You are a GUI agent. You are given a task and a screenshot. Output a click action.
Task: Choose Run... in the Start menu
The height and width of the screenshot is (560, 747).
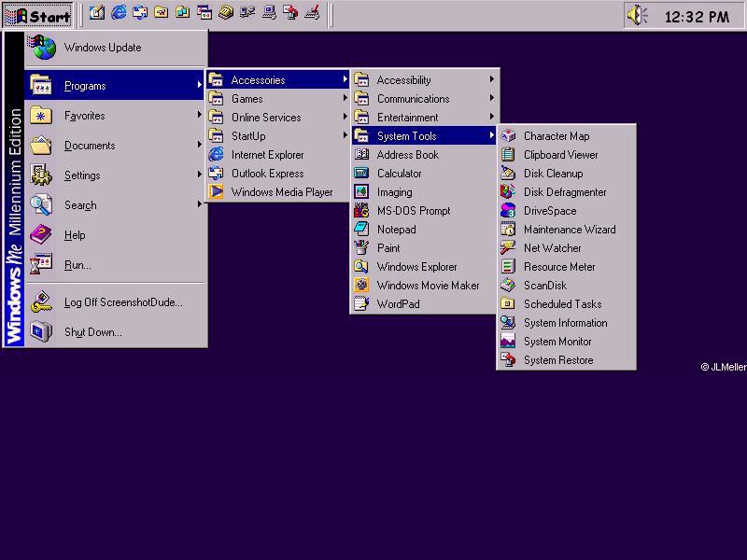pos(116,265)
